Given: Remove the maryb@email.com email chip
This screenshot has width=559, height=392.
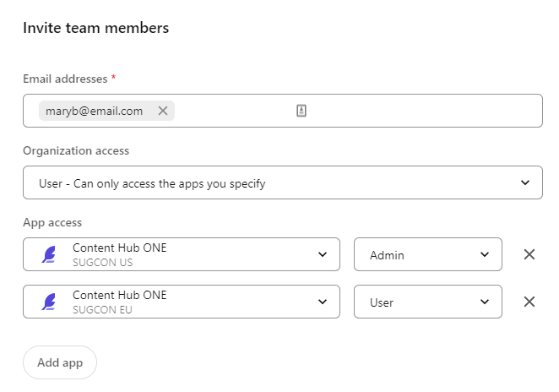Looking at the screenshot, I should click(163, 111).
